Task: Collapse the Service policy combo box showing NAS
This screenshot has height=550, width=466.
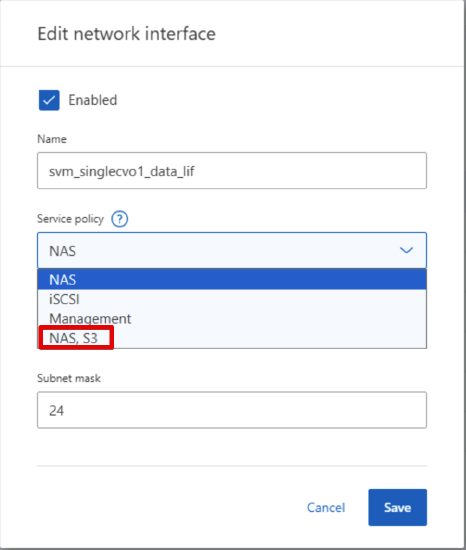Action: coord(232,250)
